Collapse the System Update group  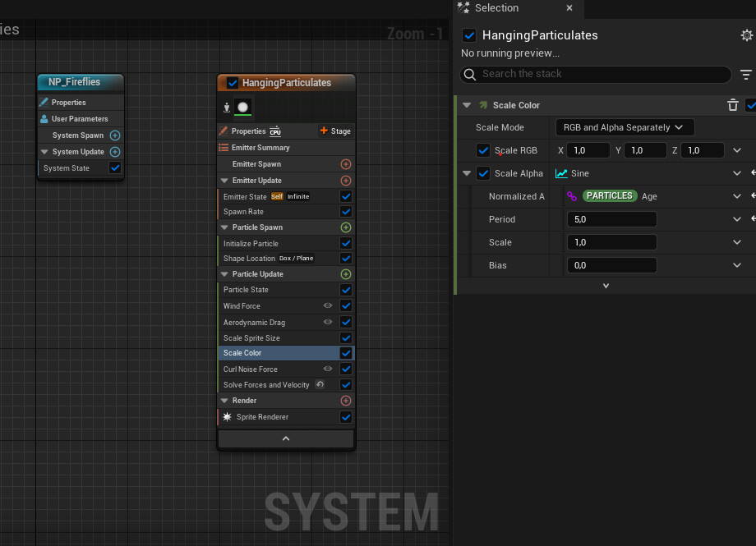44,152
